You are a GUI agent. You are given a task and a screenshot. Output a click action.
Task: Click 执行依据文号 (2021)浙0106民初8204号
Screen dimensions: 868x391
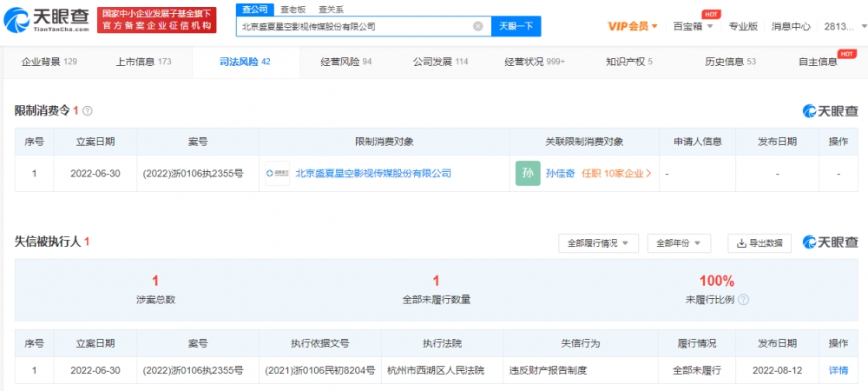(320, 370)
